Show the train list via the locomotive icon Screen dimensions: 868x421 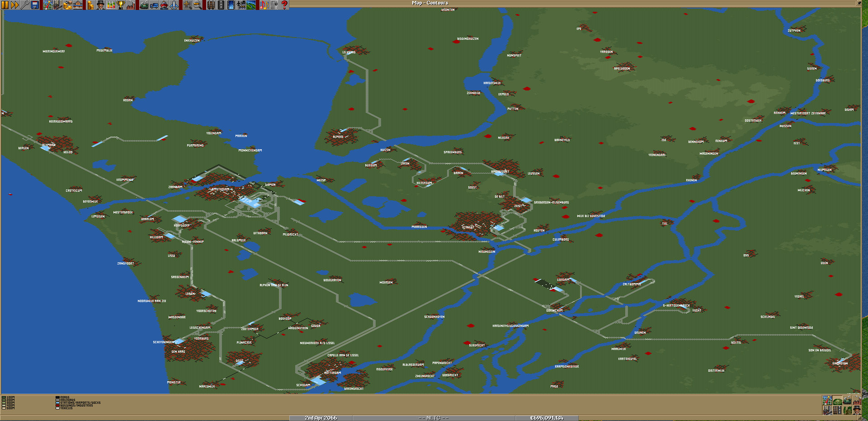[144, 5]
